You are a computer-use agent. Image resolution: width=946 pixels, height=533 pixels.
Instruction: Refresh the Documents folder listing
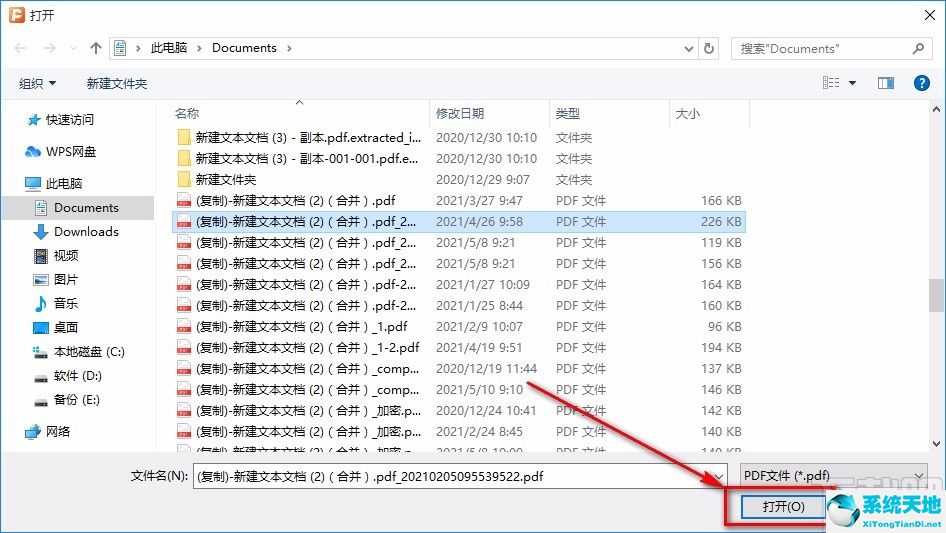click(x=709, y=48)
